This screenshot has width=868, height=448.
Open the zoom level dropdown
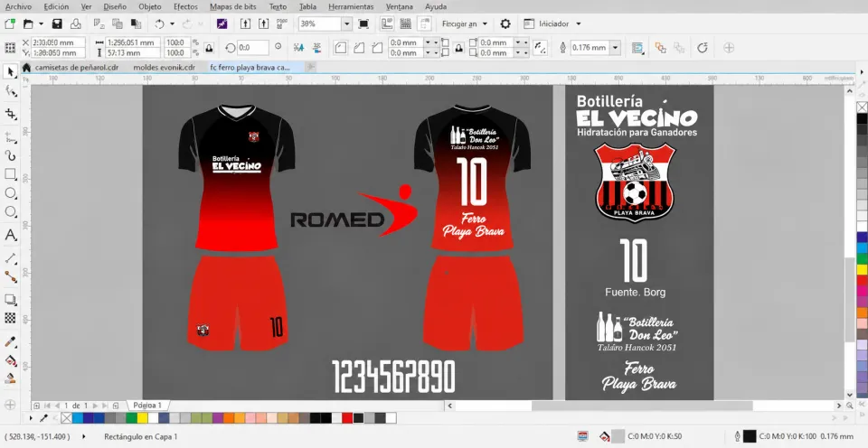(346, 23)
